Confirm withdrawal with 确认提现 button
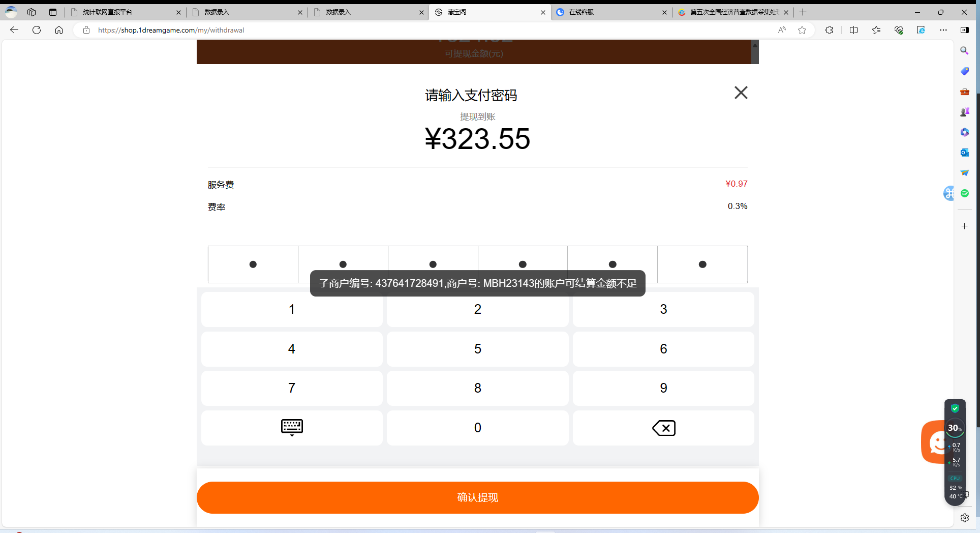The width and height of the screenshot is (980, 533). (478, 497)
